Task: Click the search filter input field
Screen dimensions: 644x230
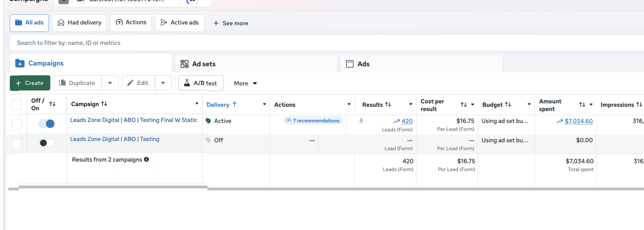Action: [327, 43]
